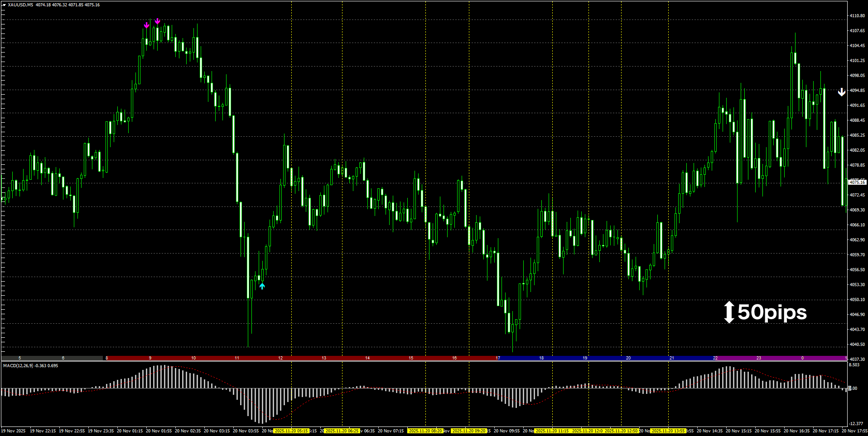Click the left magenta sell arrow
The height and width of the screenshot is (436, 868).
click(146, 25)
